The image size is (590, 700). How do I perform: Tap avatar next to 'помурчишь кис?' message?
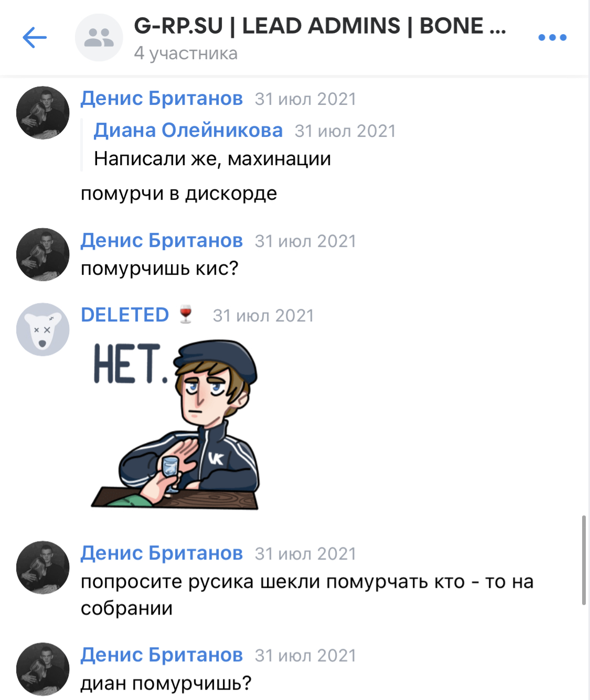coord(43,254)
